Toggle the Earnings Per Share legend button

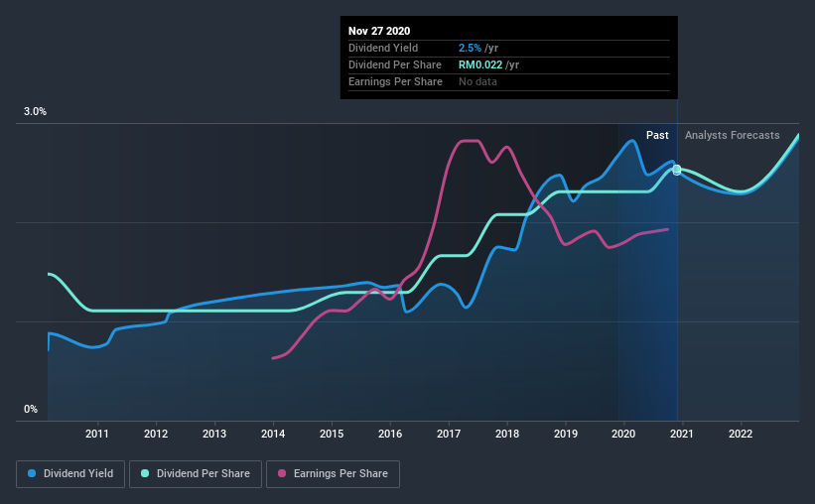[x=333, y=474]
